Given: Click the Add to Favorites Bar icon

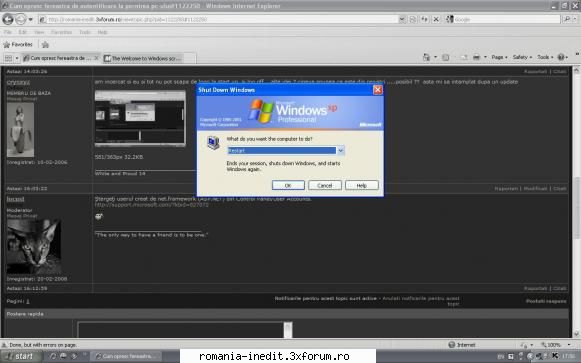Looking at the screenshot, I should pyautogui.click(x=45, y=45).
